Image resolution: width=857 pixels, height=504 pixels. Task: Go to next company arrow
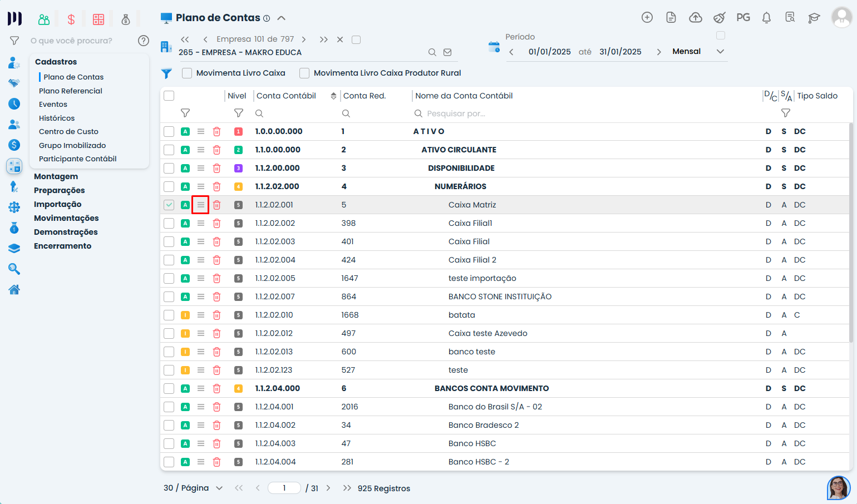pyautogui.click(x=304, y=39)
